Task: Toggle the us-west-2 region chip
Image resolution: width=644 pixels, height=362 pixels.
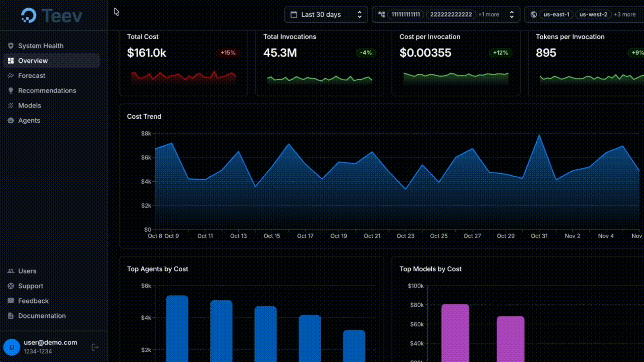Action: [593, 14]
